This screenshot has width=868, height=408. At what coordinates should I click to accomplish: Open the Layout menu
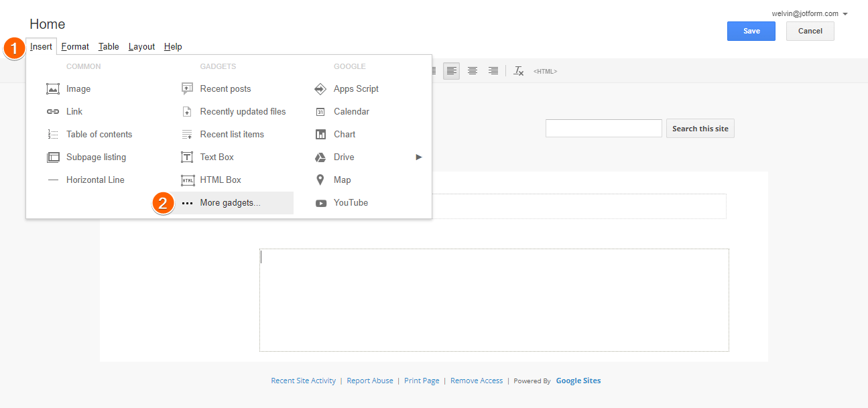[141, 46]
